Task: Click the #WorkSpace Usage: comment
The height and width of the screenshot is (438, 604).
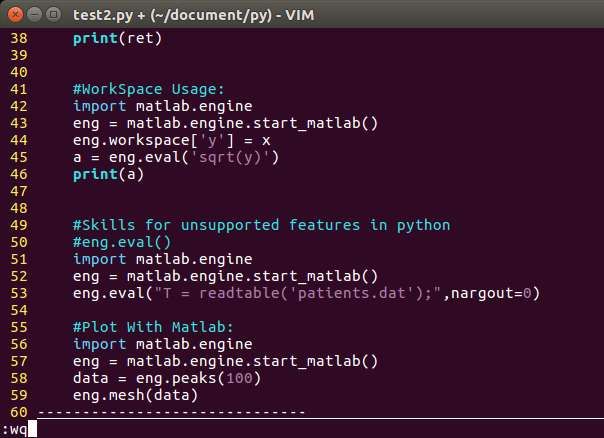Action: tap(148, 89)
